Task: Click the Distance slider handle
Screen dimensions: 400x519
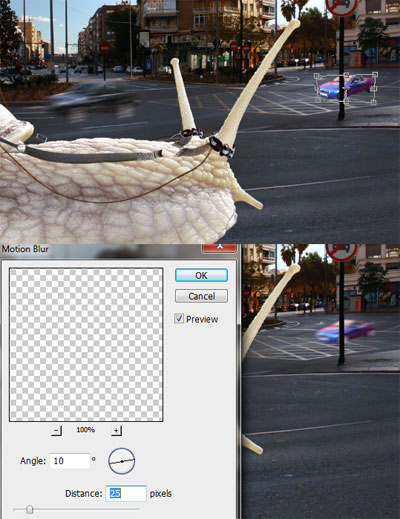Action: pyautogui.click(x=30, y=509)
